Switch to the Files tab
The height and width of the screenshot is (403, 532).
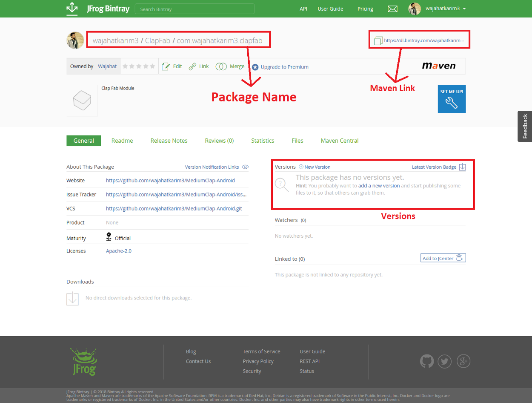[297, 141]
